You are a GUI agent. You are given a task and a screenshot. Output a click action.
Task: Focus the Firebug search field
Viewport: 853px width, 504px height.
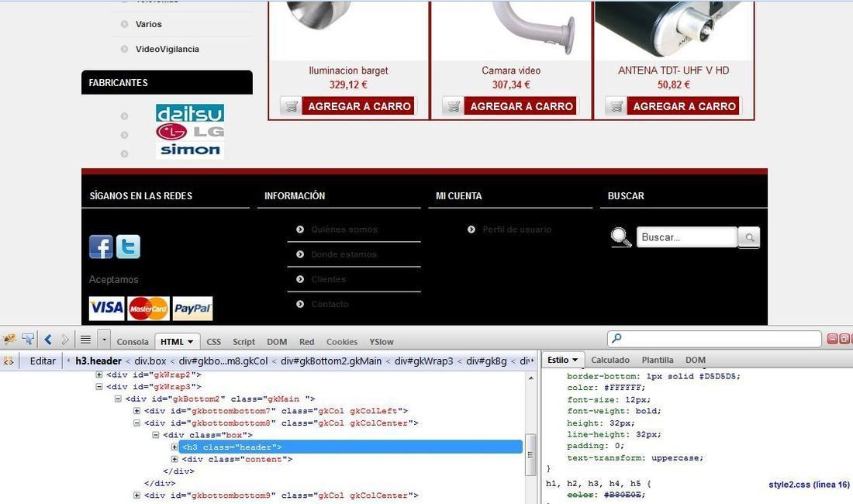[714, 338]
